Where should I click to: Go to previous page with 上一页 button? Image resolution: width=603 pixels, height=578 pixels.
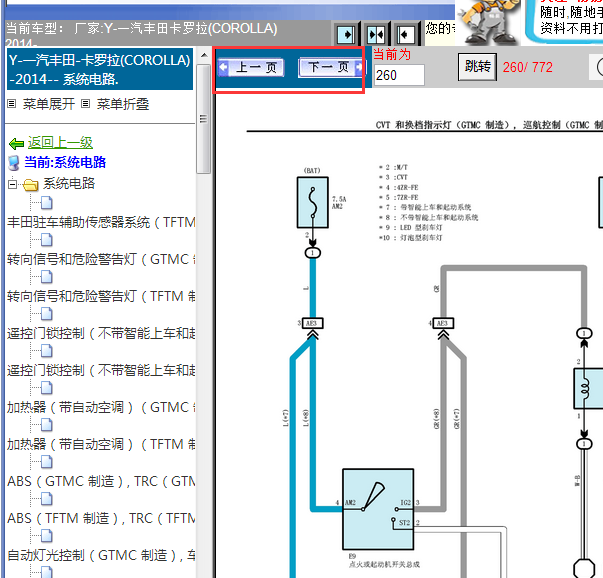point(251,68)
